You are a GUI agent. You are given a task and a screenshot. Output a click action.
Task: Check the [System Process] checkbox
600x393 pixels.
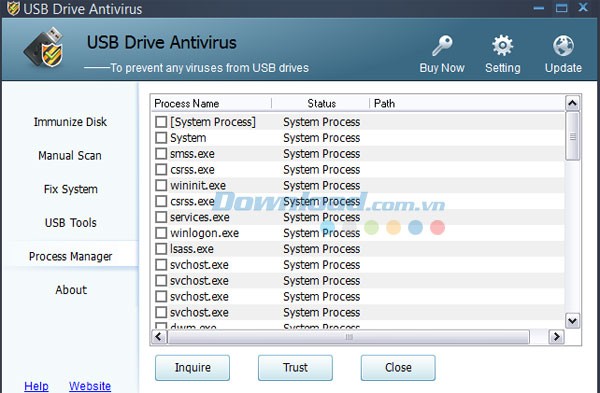161,122
